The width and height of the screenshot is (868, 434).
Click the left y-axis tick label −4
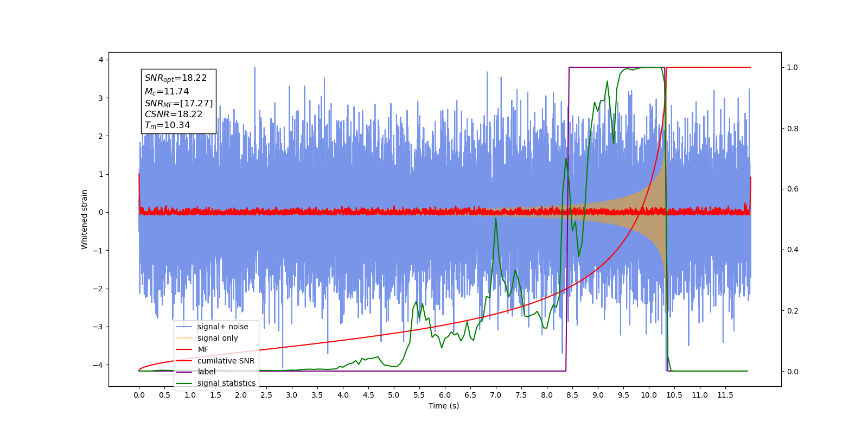pyautogui.click(x=98, y=365)
